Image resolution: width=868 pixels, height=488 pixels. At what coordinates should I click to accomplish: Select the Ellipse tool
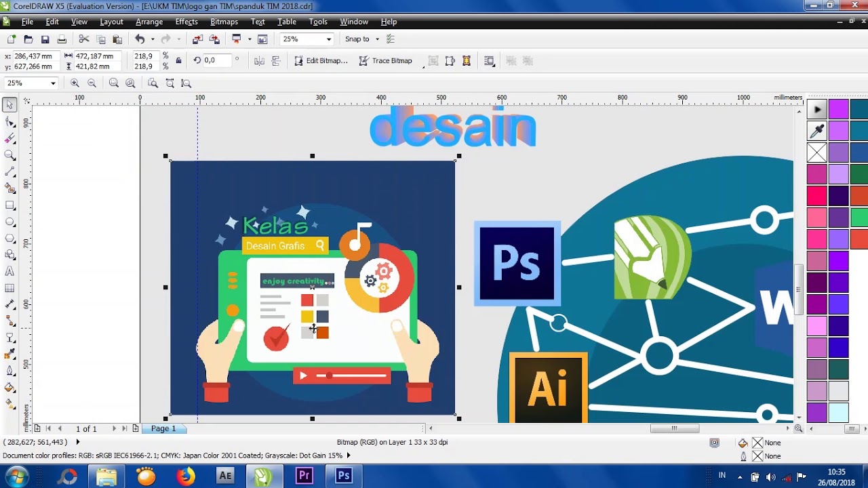coord(9,222)
